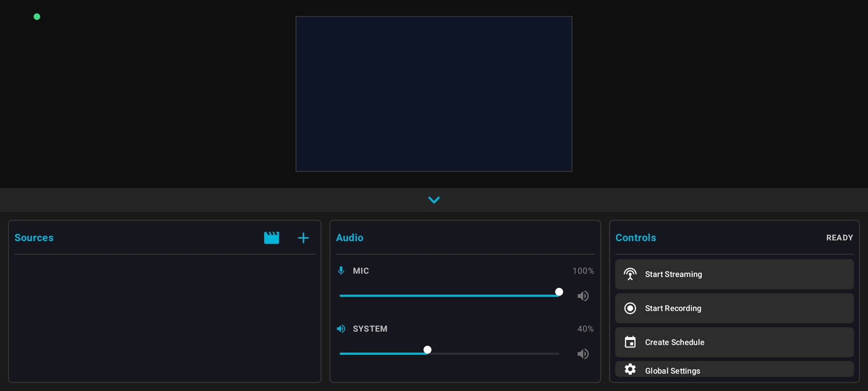Collapse the panels with the chevron down arrow
The height and width of the screenshot is (391, 868).
434,200
